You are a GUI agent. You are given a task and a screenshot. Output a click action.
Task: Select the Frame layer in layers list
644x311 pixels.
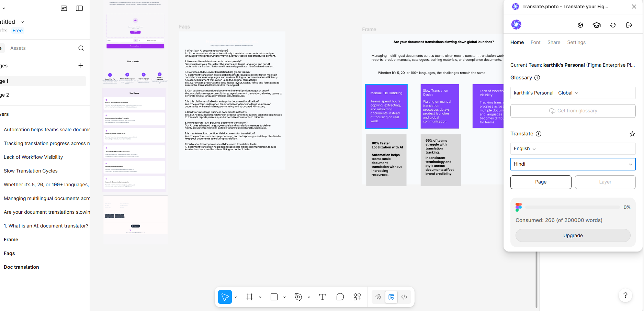coord(11,240)
